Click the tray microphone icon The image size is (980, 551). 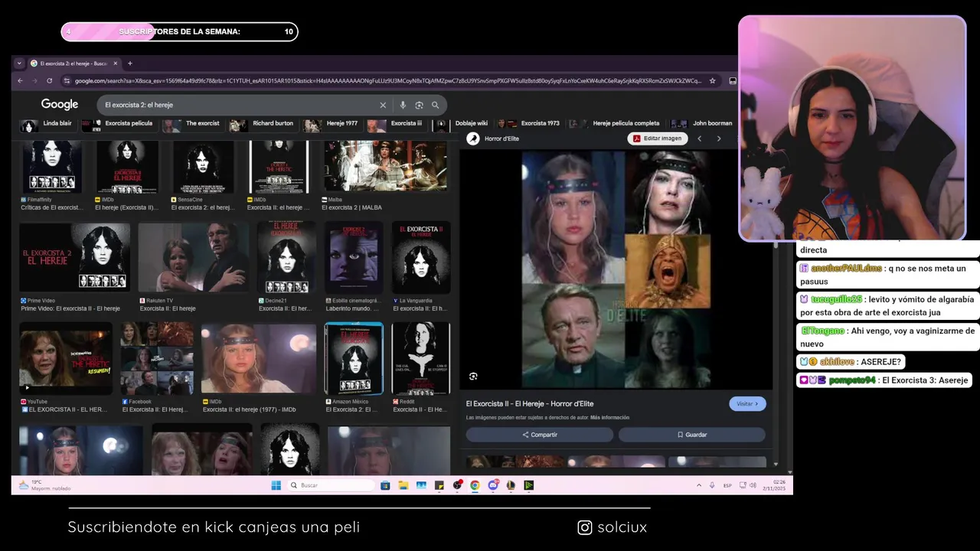[712, 485]
